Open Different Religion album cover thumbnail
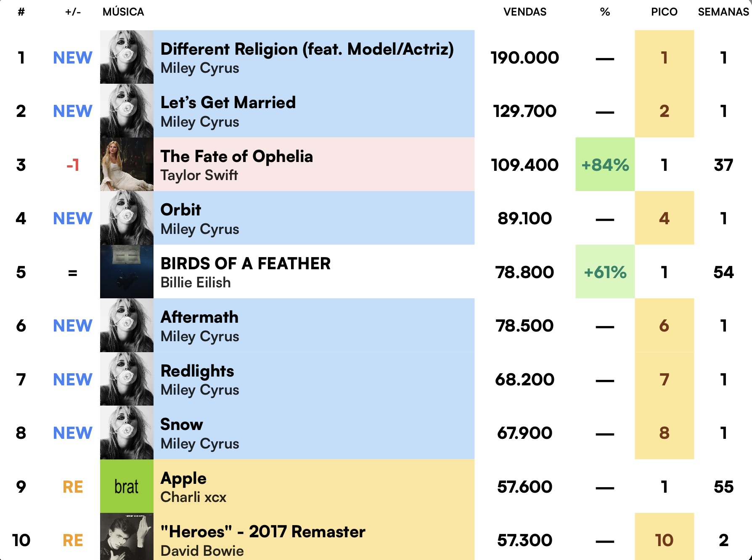The image size is (752, 560). (127, 57)
